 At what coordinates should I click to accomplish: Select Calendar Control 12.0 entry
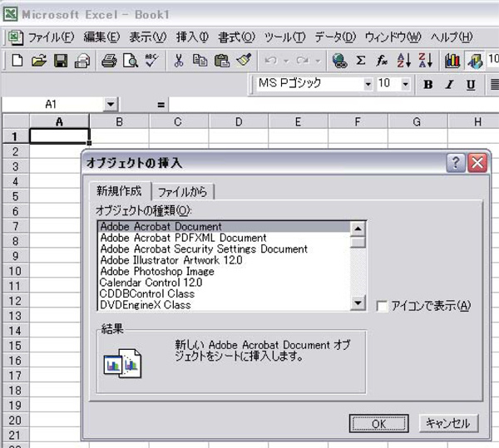[224, 283]
